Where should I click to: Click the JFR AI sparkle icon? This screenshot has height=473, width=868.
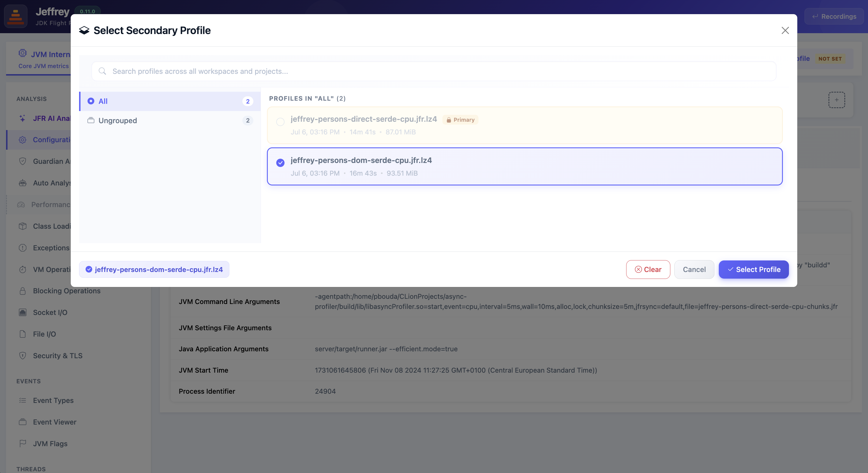(x=22, y=118)
